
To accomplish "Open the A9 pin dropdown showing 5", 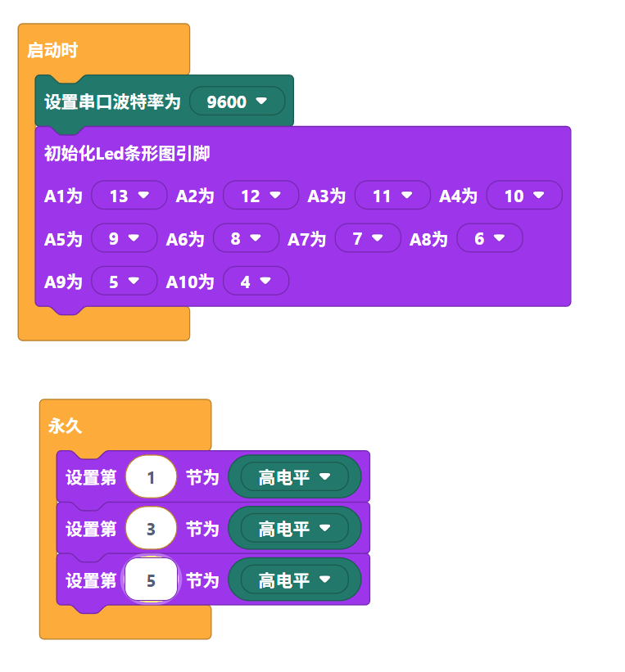I will (x=124, y=282).
